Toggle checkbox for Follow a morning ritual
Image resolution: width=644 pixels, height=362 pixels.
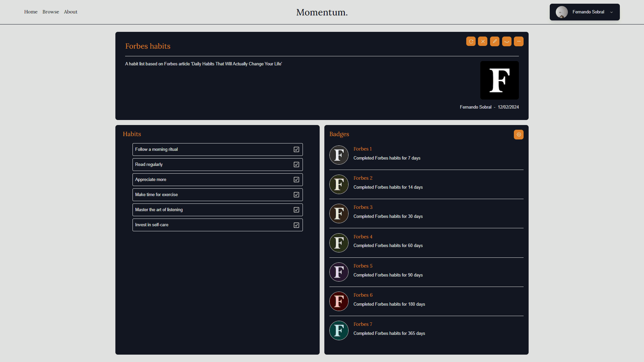(x=297, y=149)
